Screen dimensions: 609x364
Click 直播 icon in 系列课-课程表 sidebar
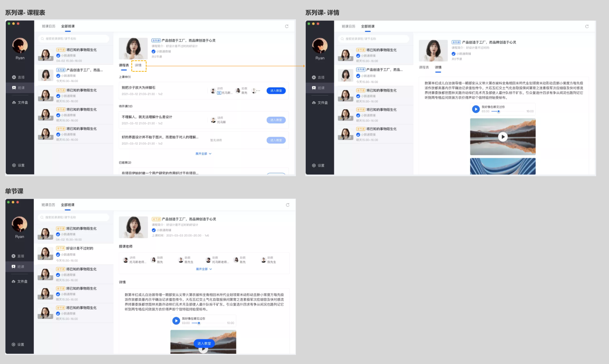coord(14,77)
